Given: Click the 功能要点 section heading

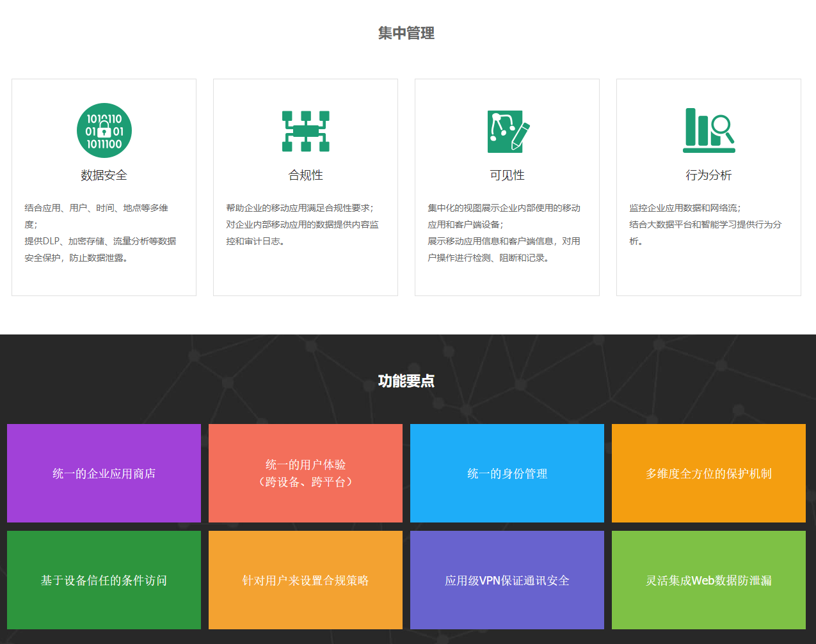Looking at the screenshot, I should point(406,381).
